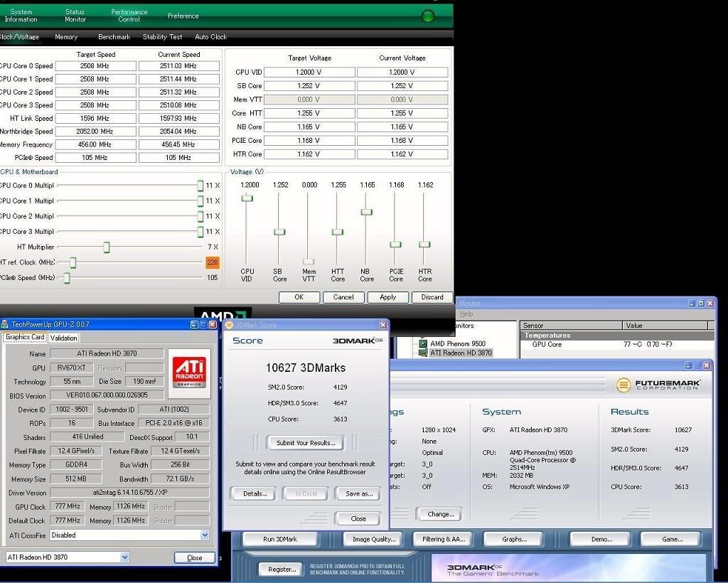Screen dimensions: 728x583
Task: Click Cancel in AMD OverDrive
Action: tap(343, 297)
